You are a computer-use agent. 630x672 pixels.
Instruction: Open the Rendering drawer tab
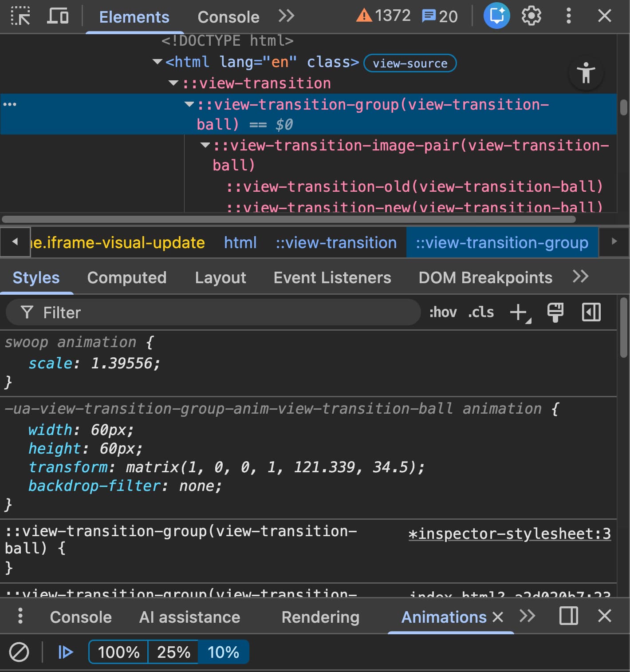pyautogui.click(x=320, y=617)
